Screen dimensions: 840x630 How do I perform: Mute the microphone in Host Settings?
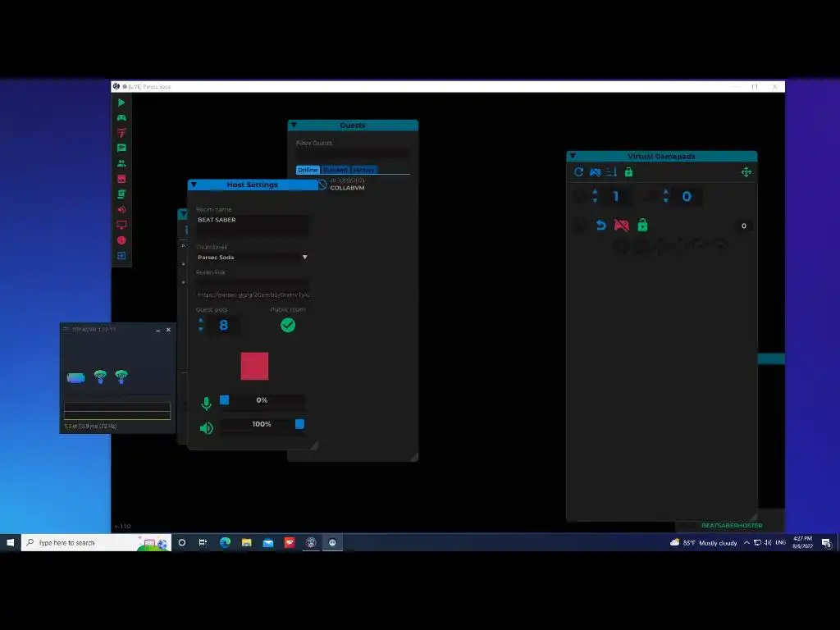[x=206, y=404]
